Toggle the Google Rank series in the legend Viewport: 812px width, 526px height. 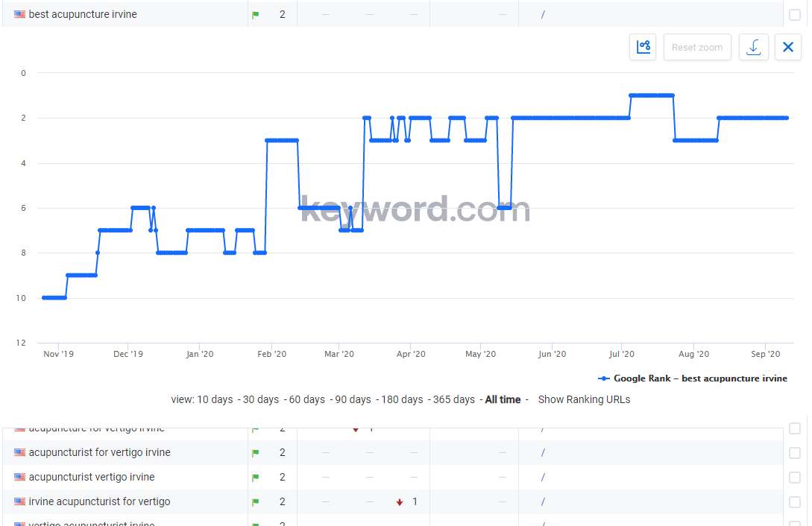(692, 378)
